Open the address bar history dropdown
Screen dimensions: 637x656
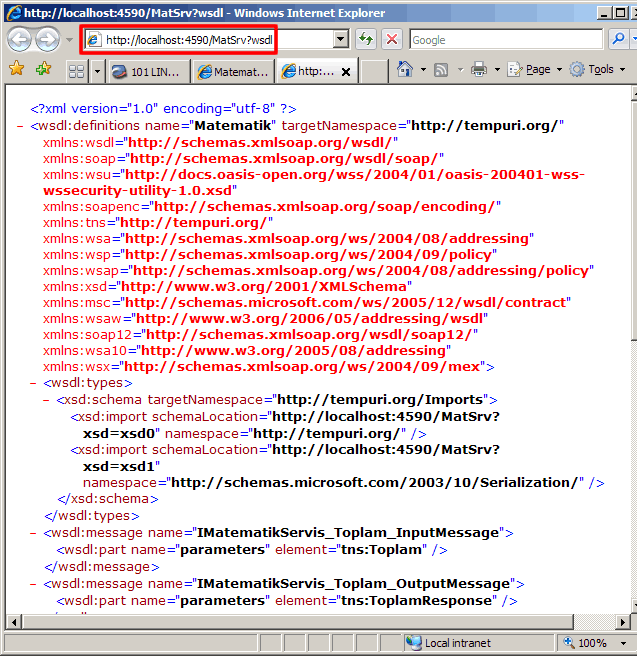pyautogui.click(x=341, y=40)
